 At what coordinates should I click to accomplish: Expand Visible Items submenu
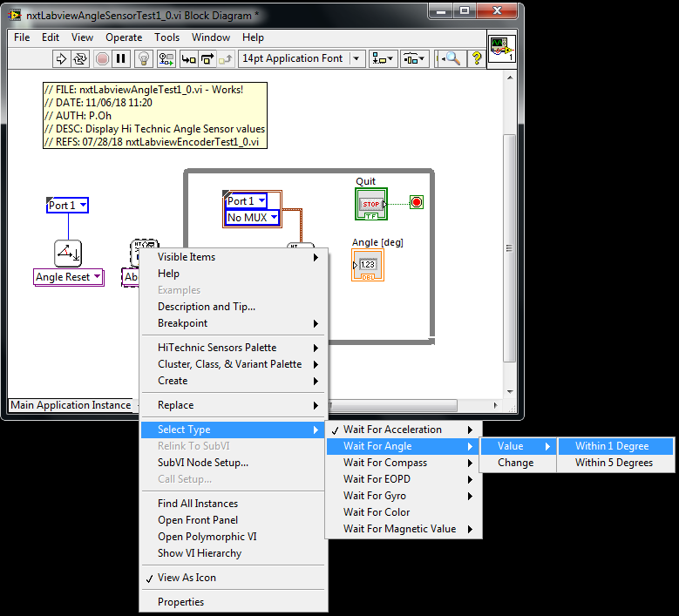(234, 257)
